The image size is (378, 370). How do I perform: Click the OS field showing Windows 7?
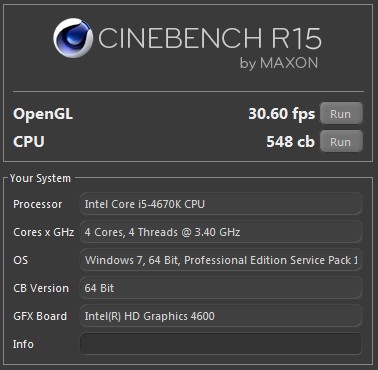tap(221, 260)
